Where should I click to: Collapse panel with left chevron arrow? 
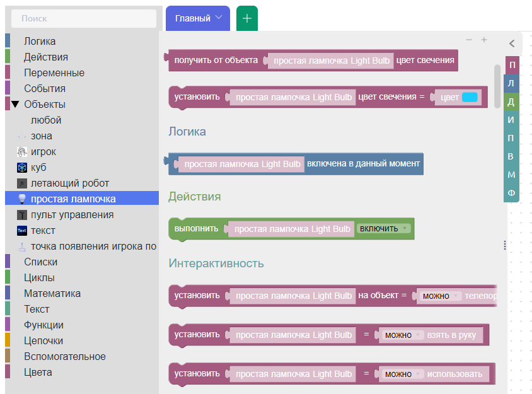click(x=512, y=43)
